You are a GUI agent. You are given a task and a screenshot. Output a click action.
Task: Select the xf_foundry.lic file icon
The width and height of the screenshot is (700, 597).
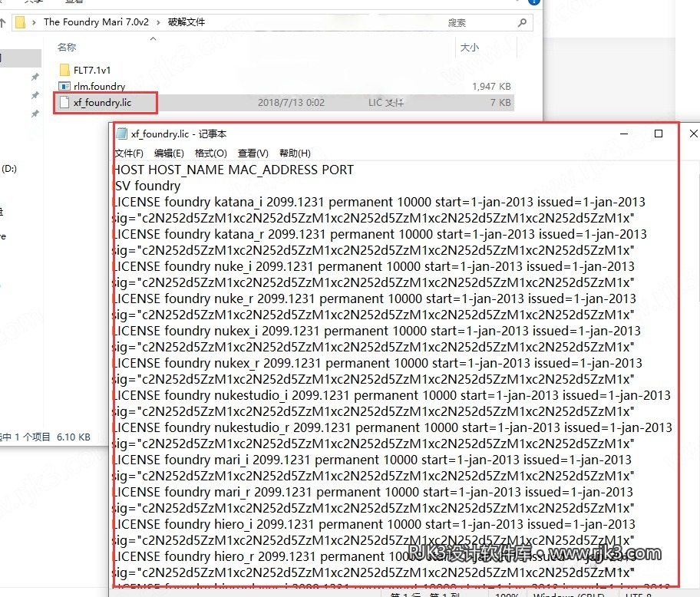point(64,102)
